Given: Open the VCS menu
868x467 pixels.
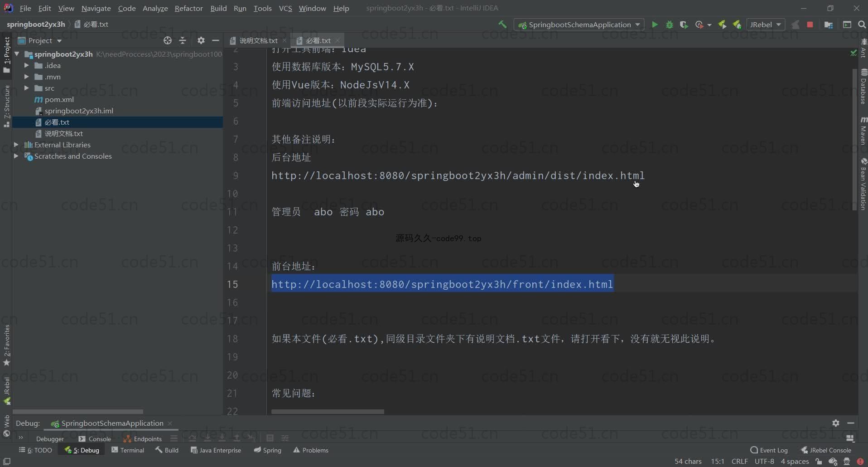Looking at the screenshot, I should (x=285, y=8).
